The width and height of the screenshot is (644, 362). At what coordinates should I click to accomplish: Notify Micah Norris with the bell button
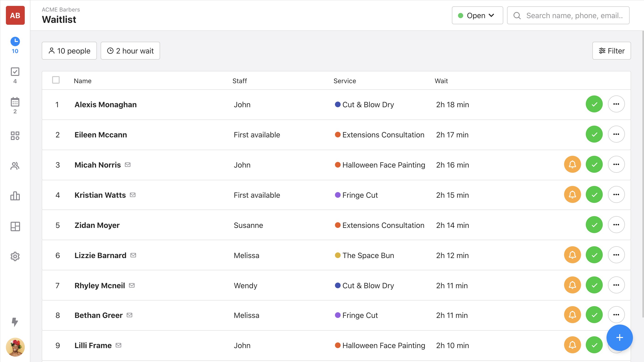[x=572, y=165]
